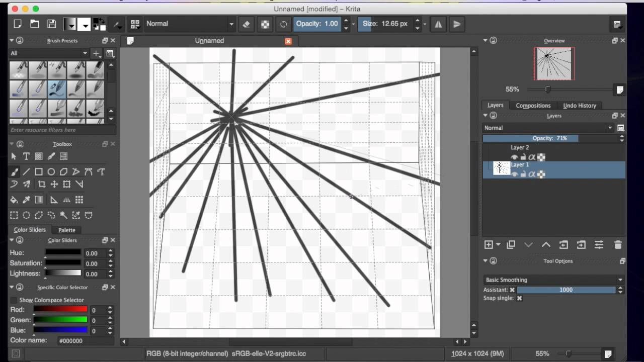Click the layer Opacity 71% slider
Screen dimensions: 644x362
[x=550, y=138]
